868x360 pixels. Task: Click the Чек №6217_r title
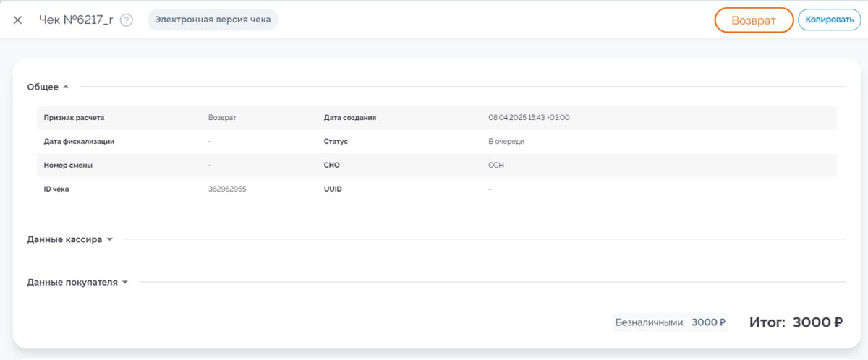pos(75,20)
